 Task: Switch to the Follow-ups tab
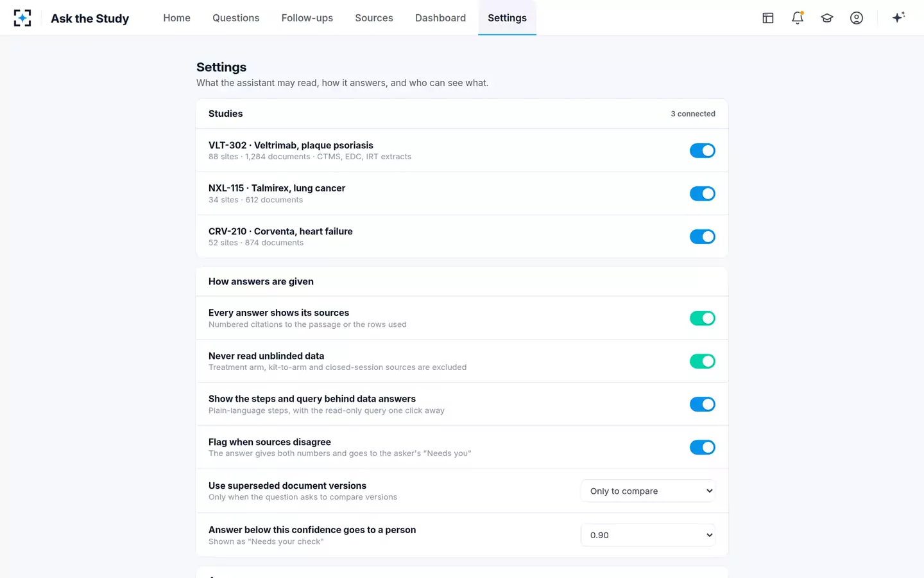(x=307, y=18)
